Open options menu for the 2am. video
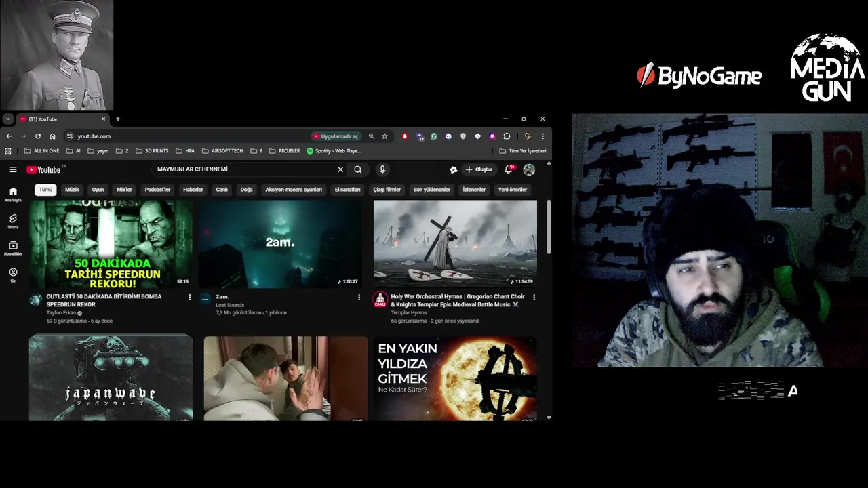868x488 pixels. 359,297
